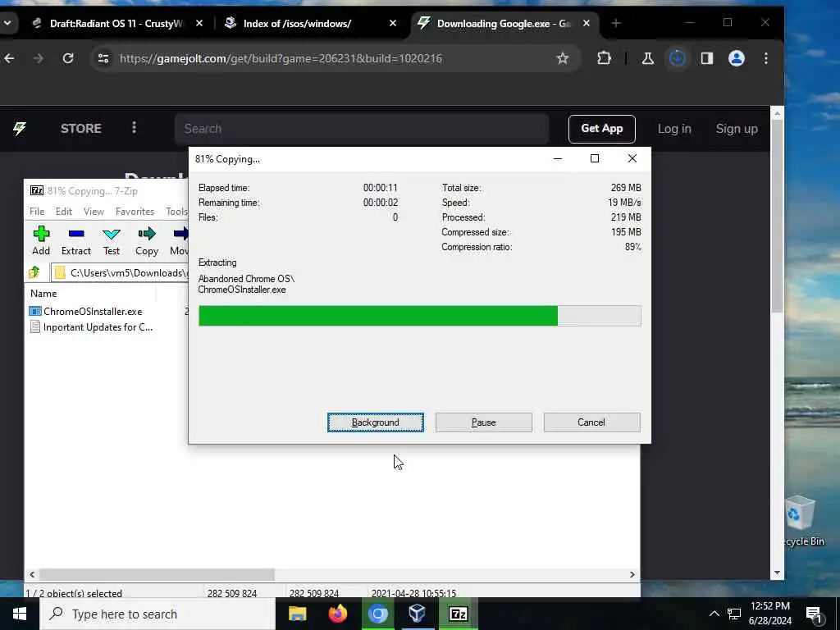Expand the tab search dropdown arrow
The image size is (840, 630).
pos(7,24)
